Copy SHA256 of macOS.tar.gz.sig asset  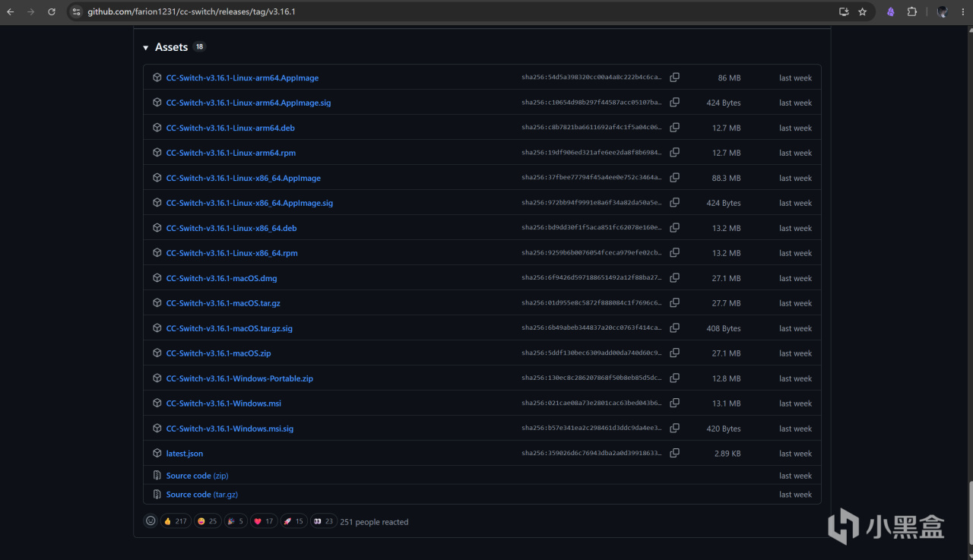(674, 328)
